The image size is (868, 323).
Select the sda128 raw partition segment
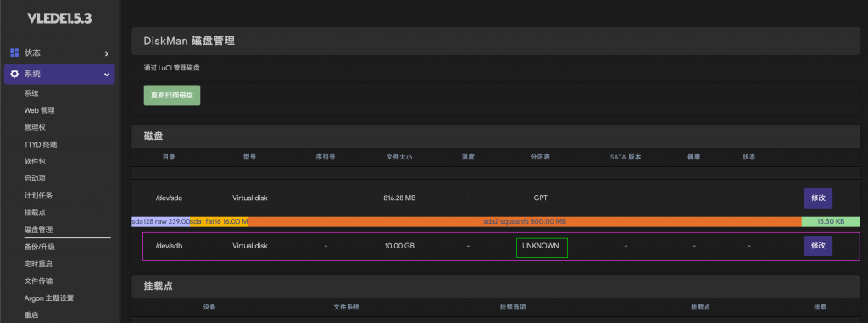click(160, 221)
